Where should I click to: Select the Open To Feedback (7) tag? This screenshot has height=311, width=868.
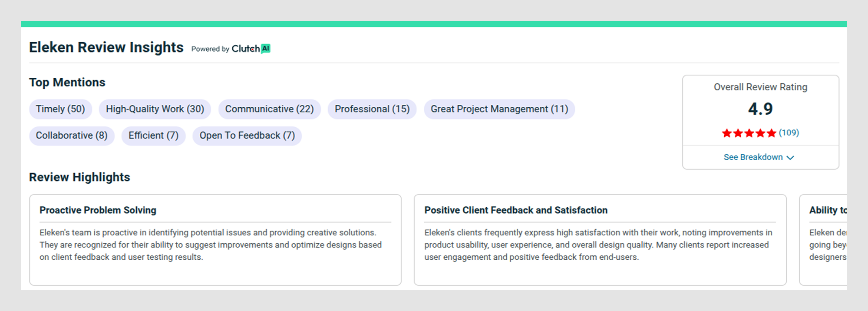pos(247,136)
